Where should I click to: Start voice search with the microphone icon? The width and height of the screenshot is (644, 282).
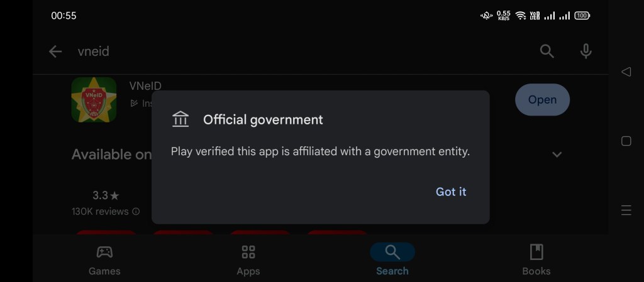point(586,52)
